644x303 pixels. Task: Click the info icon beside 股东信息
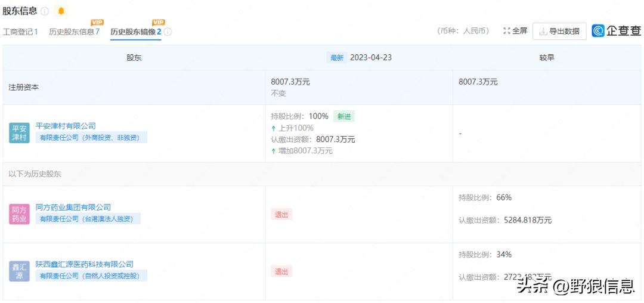pos(45,11)
